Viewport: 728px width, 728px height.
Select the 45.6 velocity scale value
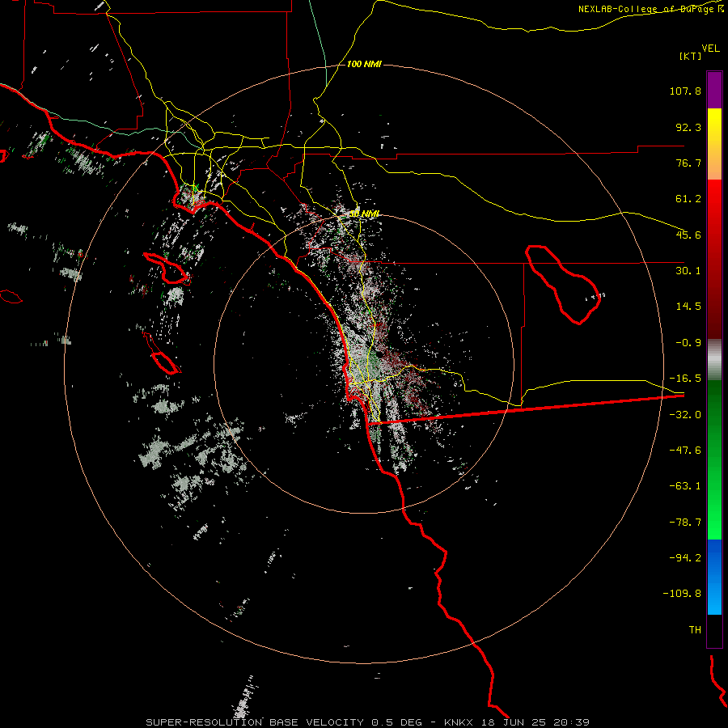coord(688,235)
